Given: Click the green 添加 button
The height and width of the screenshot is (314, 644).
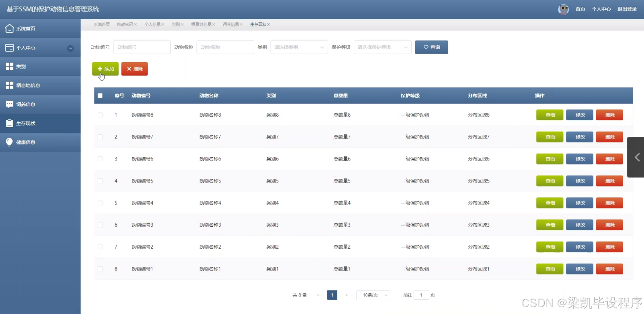Looking at the screenshot, I should pos(105,69).
